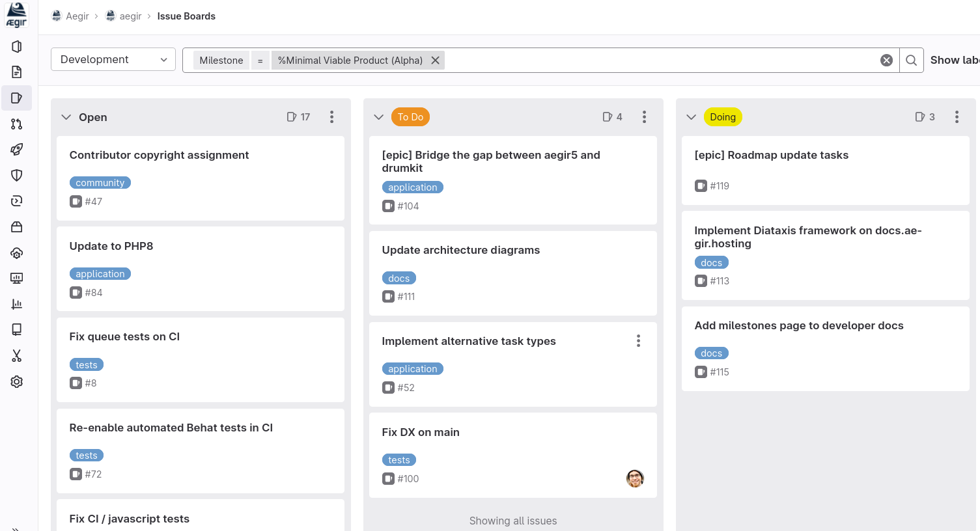Open the CI/CD rocket icon
980x531 pixels.
tap(17, 150)
